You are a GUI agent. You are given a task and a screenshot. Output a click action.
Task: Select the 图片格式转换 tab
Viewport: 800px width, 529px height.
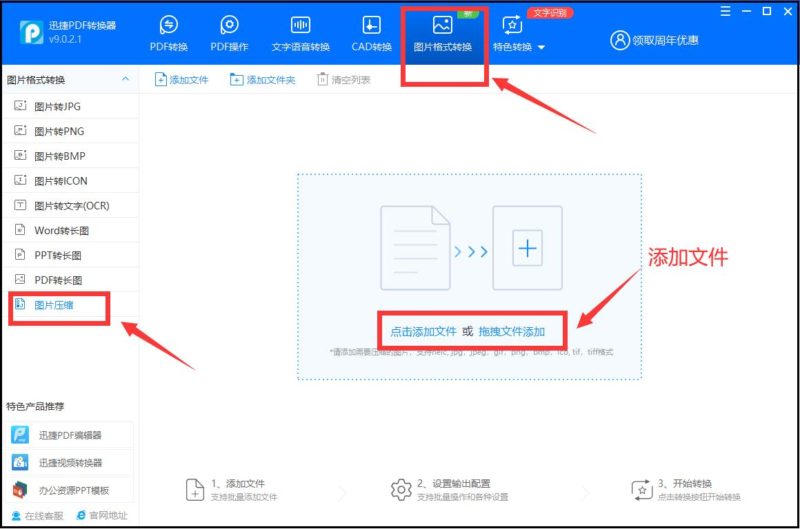click(x=442, y=33)
